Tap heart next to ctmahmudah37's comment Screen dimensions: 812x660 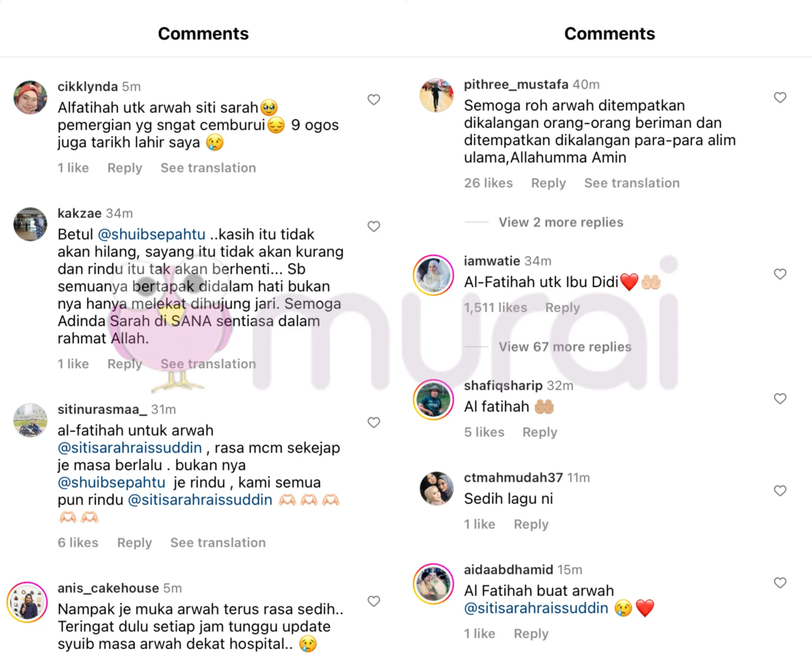pos(780,491)
